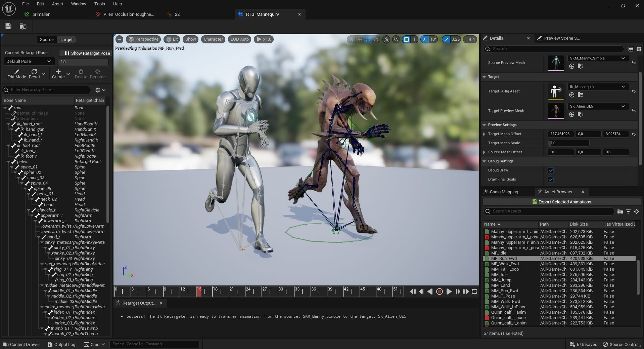Expand Source Mesh Offset property

(484, 152)
